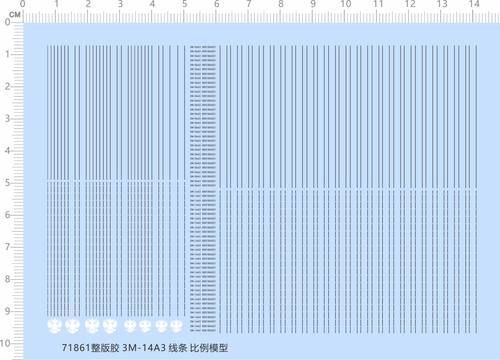Image resolution: width=500 pixels, height=360 pixels.
Task: Click number 2 on the top ruler
Action: click(88, 4)
